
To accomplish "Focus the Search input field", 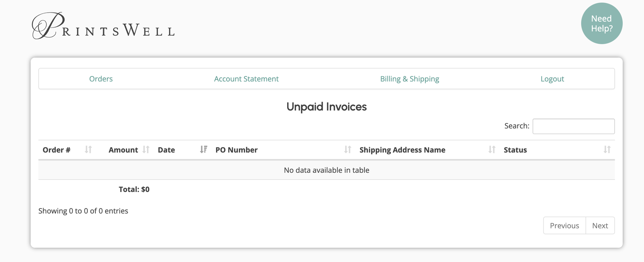I will 573,126.
